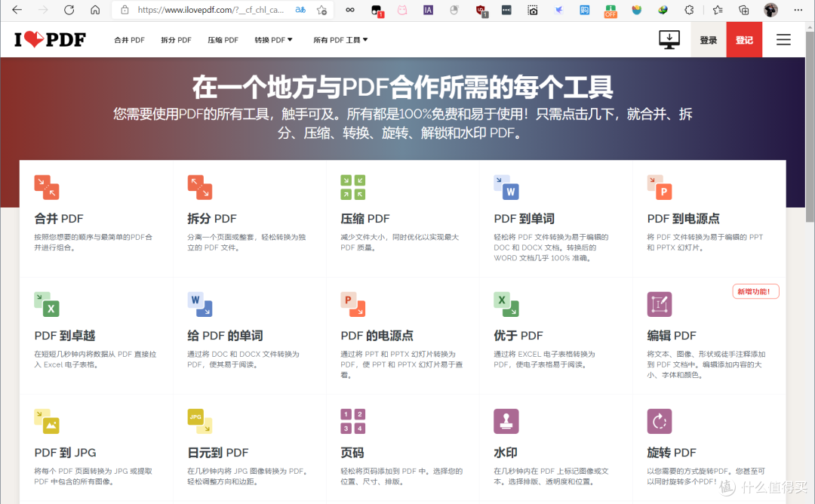This screenshot has width=815, height=504.
Task: Open the 编辑 PDF icon
Action: [660, 305]
